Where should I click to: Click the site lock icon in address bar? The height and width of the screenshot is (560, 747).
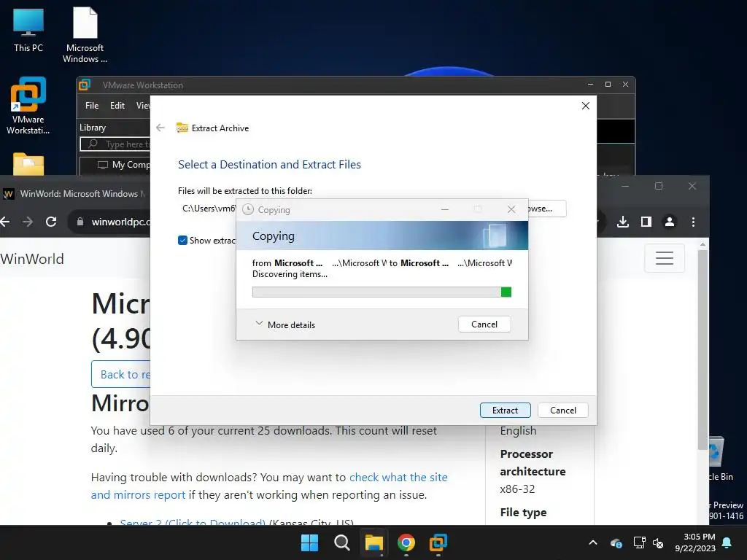click(80, 222)
